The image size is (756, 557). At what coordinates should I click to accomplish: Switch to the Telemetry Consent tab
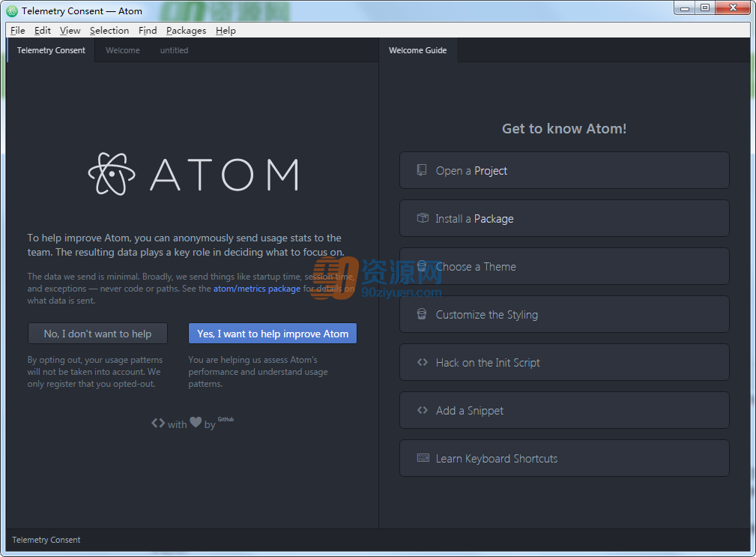point(51,50)
